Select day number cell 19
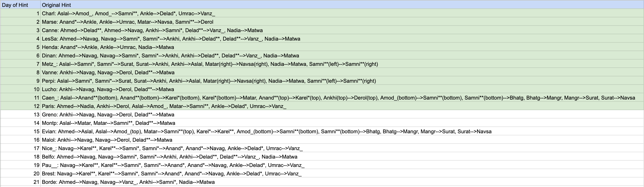Image resolution: width=644 pixels, height=187 pixels. [x=21, y=165]
